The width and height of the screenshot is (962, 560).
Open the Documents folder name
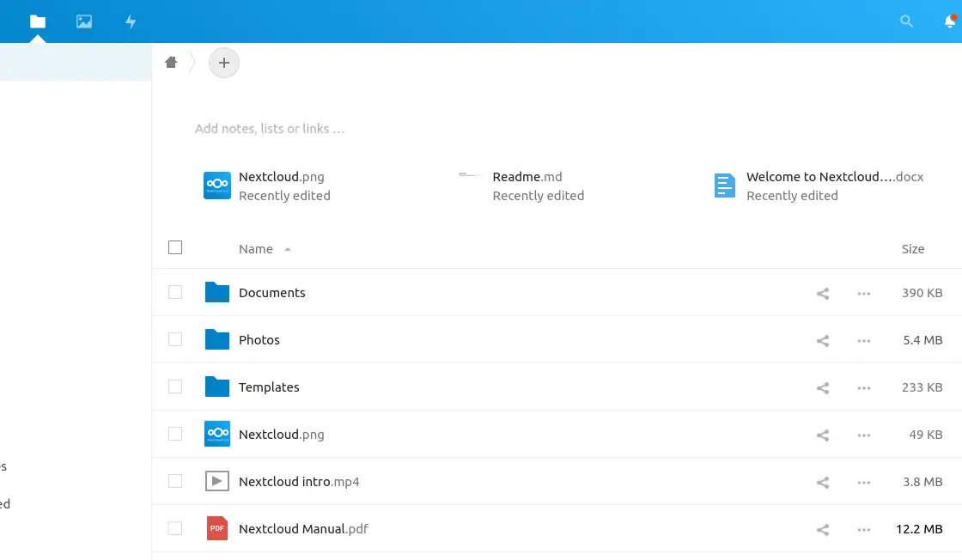271,293
